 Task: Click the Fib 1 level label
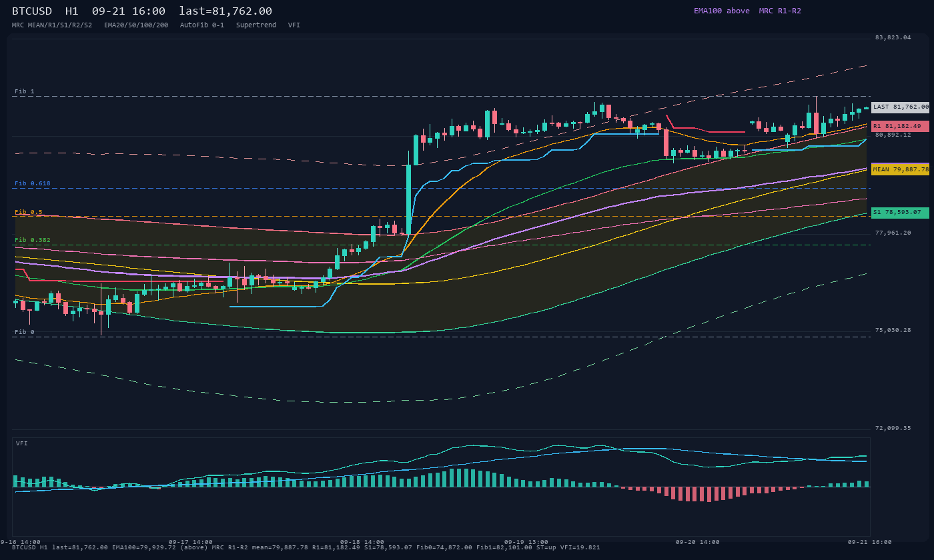pos(25,91)
